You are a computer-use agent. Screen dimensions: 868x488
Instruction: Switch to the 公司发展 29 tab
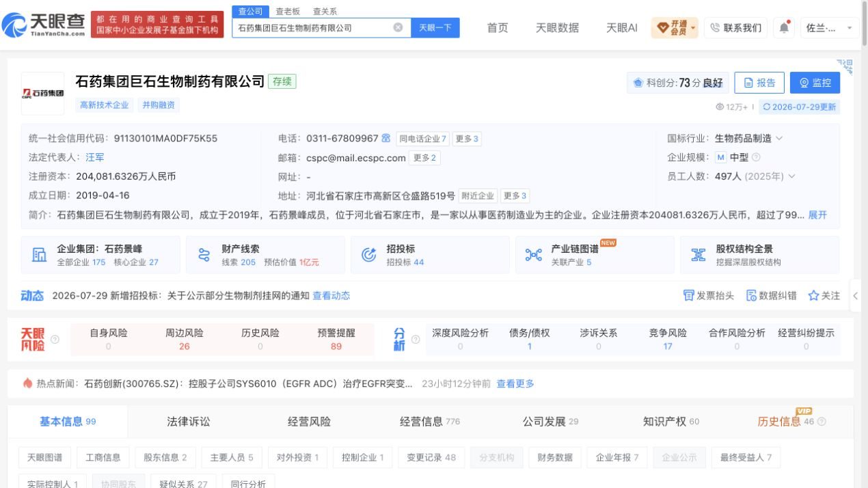551,422
